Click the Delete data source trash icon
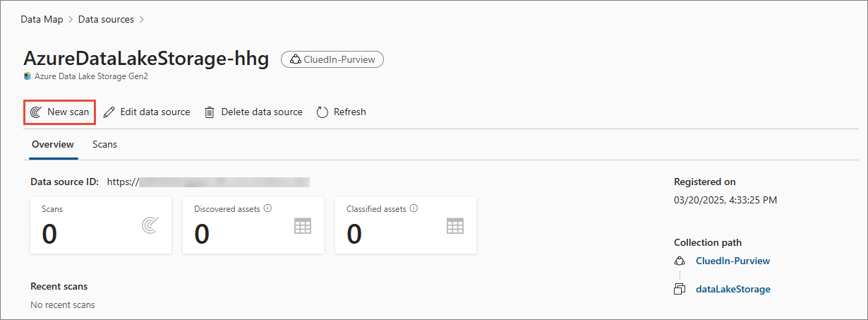Image resolution: width=868 pixels, height=320 pixels. coord(210,112)
